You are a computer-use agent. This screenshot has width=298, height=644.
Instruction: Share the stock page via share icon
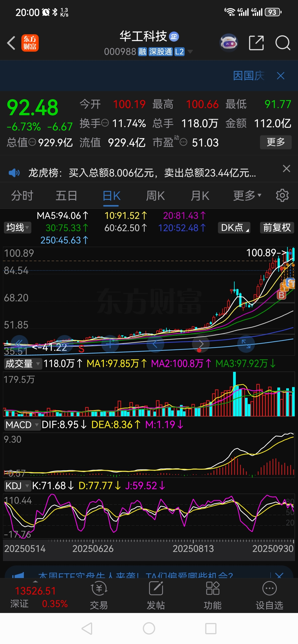(256, 43)
